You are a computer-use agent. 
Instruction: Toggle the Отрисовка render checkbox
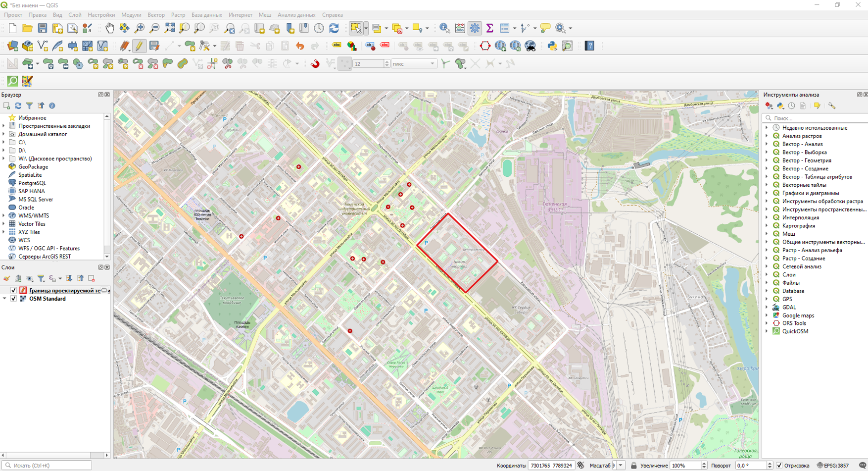779,466
